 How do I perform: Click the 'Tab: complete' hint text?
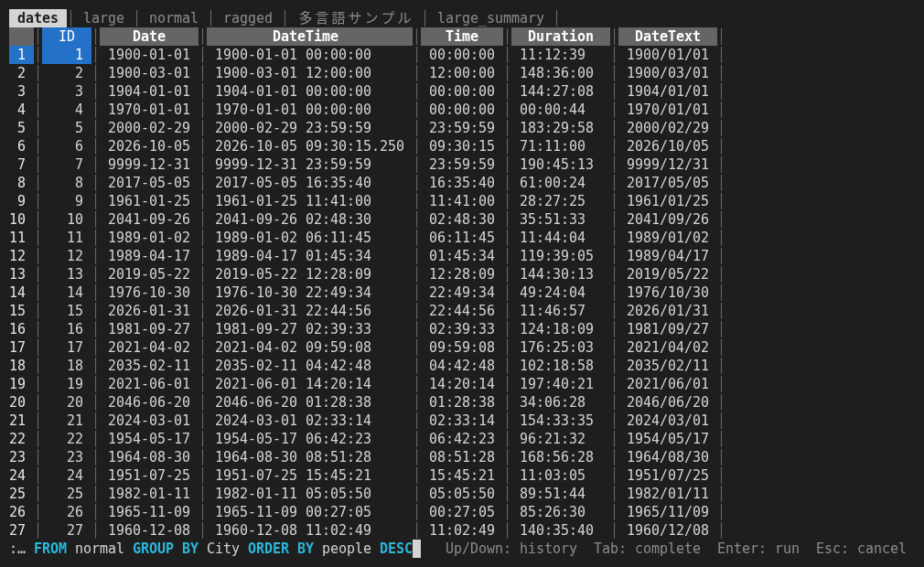pyautogui.click(x=647, y=549)
